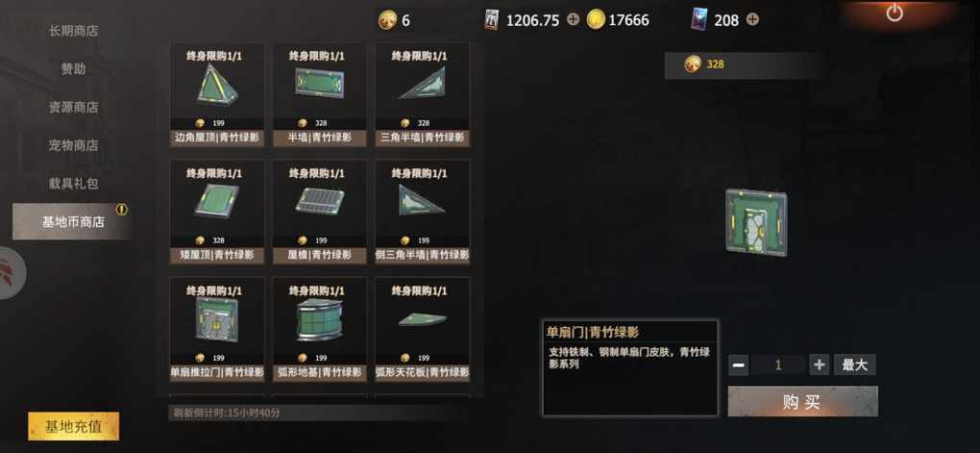Switch to the 宠物商店 tab

point(73,145)
